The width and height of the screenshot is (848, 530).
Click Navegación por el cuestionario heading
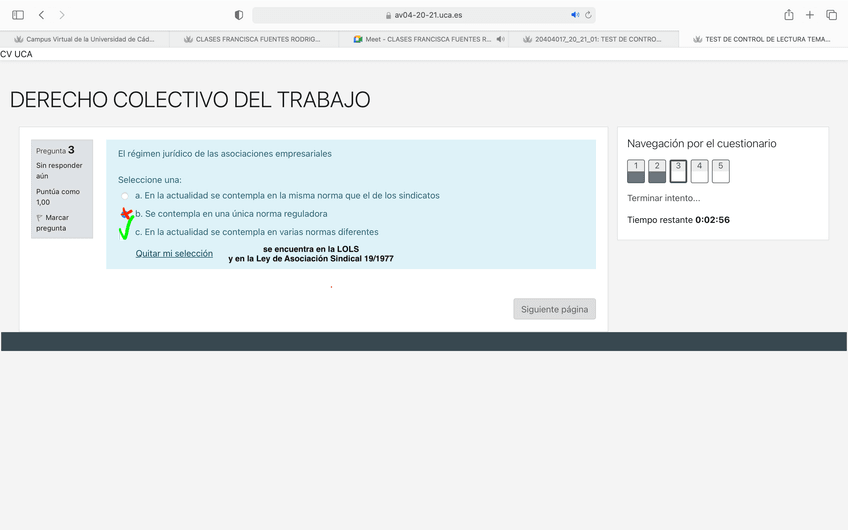701,143
